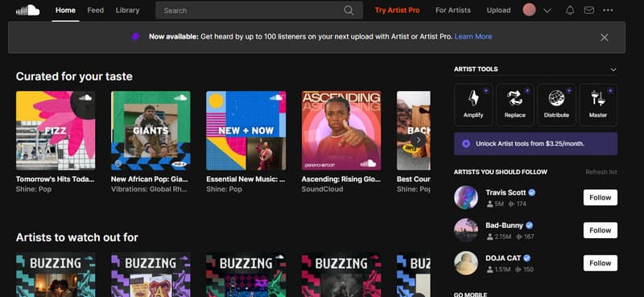Click the purple megaphone banner icon
The height and width of the screenshot is (297, 644).
(x=135, y=36)
